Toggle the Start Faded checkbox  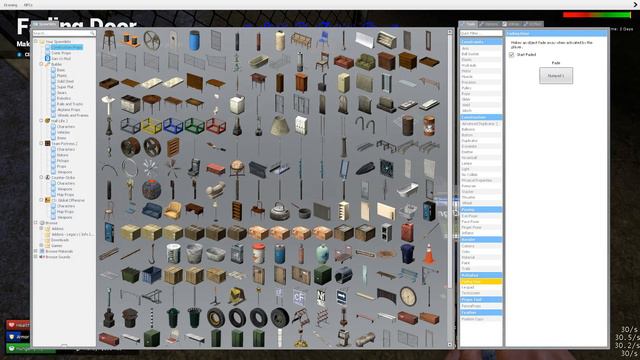point(511,54)
